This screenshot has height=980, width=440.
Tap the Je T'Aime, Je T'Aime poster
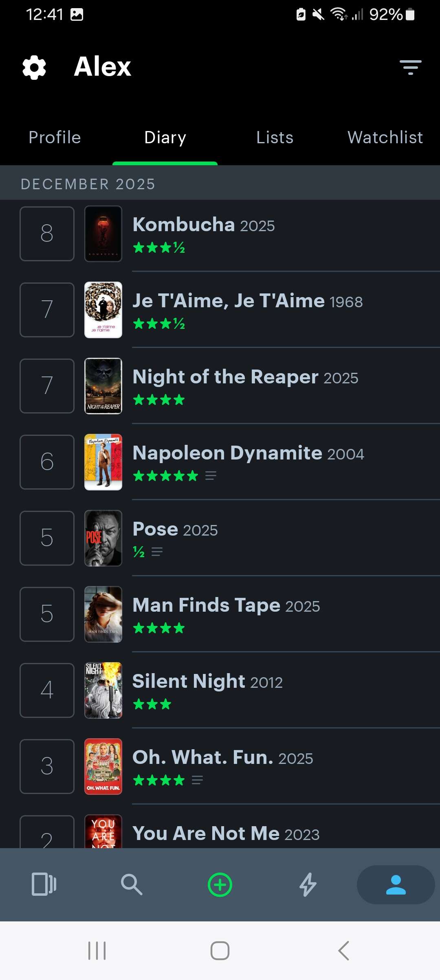click(103, 310)
